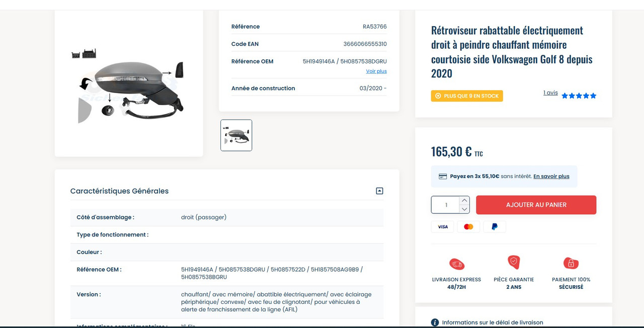The image size is (644, 328).
Task: Select the mirror thumbnail image
Action: click(236, 135)
